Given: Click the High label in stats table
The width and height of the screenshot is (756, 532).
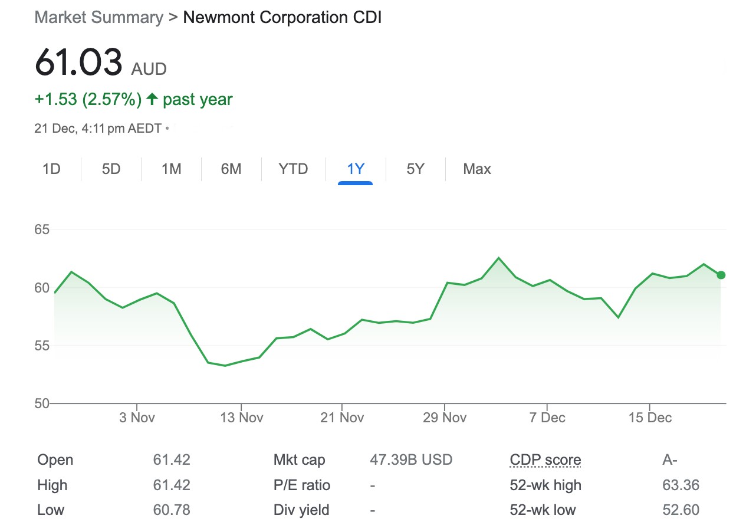Looking at the screenshot, I should pos(52,485).
